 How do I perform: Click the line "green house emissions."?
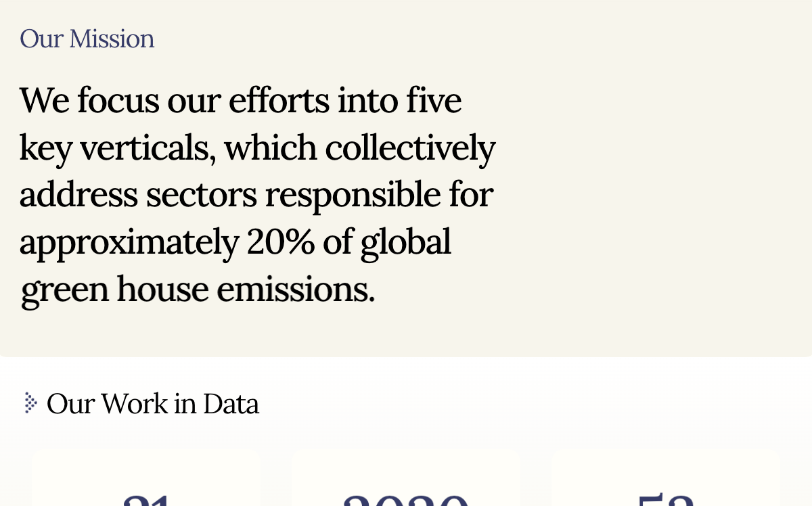pos(198,290)
